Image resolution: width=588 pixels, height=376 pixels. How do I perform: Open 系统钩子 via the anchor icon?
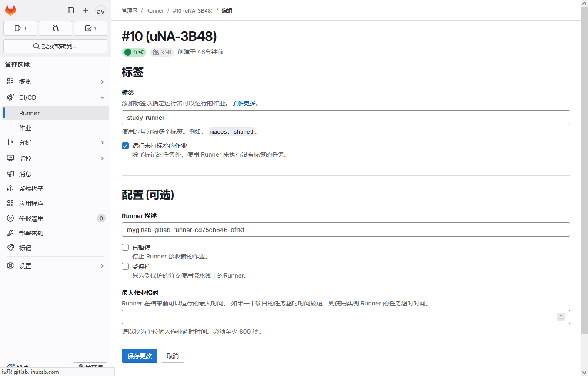coord(10,189)
